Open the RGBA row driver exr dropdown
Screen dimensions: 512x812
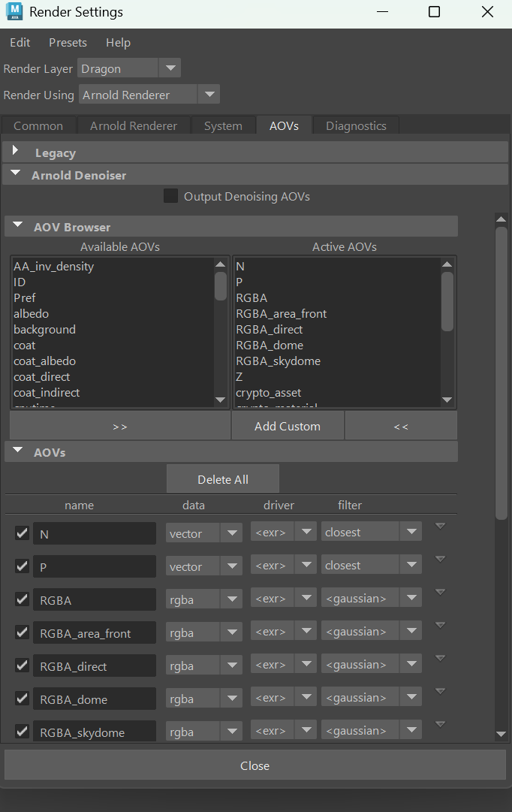(284, 598)
